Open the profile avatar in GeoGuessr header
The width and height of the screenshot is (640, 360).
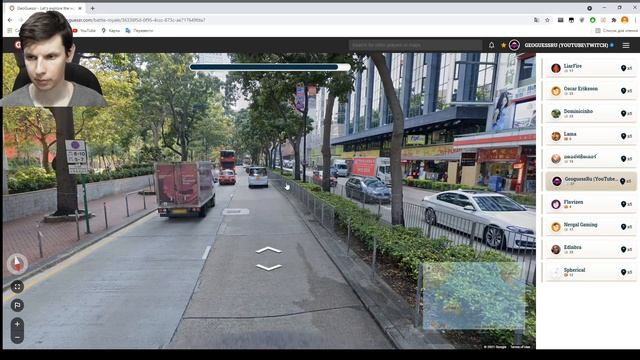[x=514, y=45]
